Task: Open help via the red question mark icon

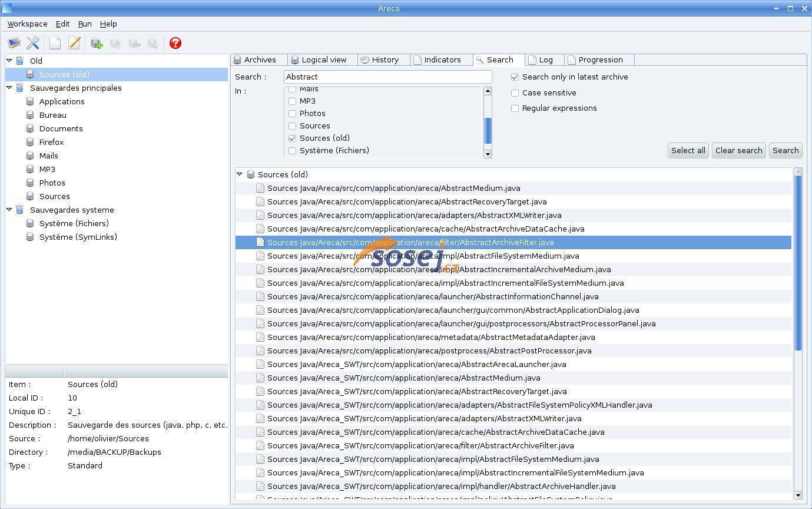Action: coord(175,43)
